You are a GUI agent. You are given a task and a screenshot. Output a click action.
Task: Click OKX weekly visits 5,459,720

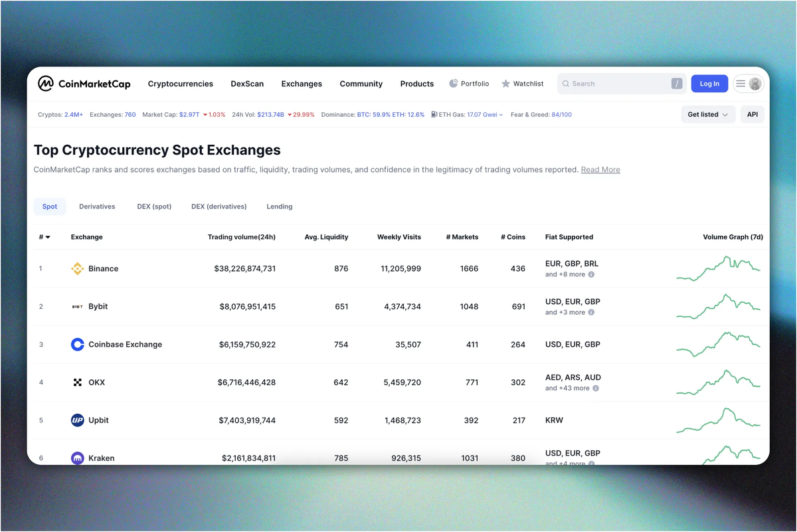pos(402,383)
